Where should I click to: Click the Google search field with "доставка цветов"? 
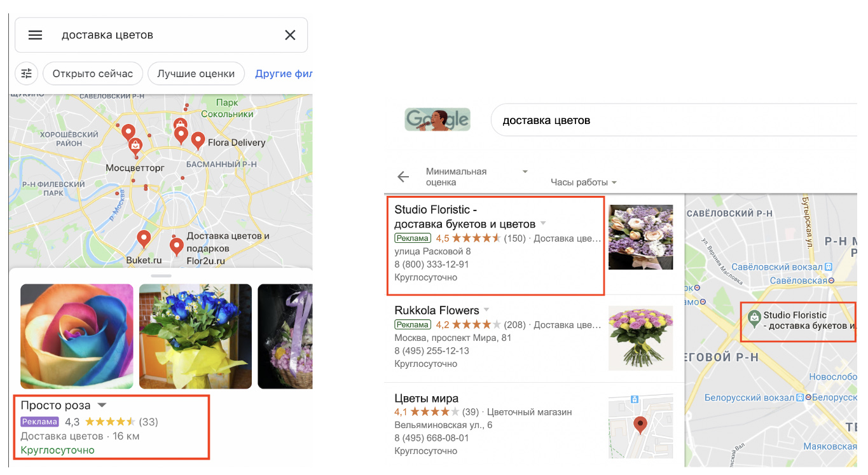click(x=674, y=120)
